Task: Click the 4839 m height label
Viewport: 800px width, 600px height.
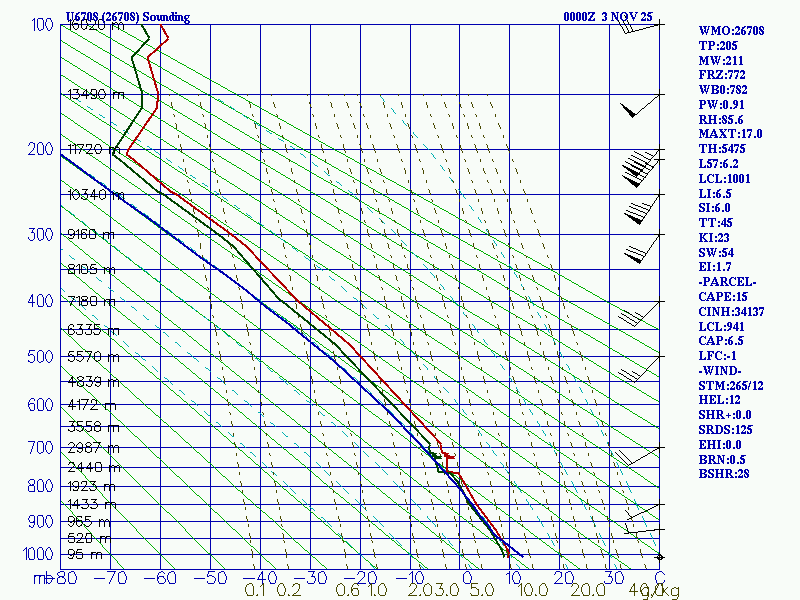Action: click(93, 382)
